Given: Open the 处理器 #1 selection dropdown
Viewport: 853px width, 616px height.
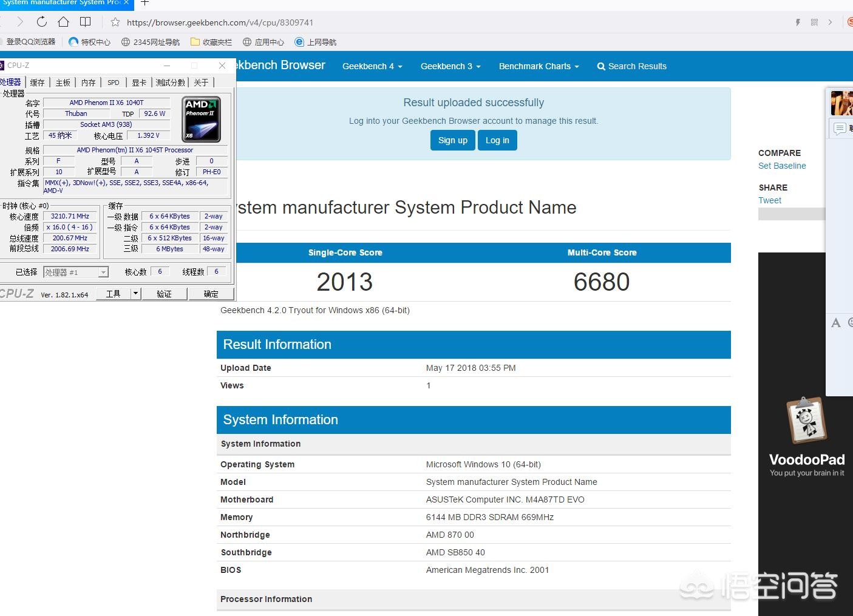Looking at the screenshot, I should [76, 272].
